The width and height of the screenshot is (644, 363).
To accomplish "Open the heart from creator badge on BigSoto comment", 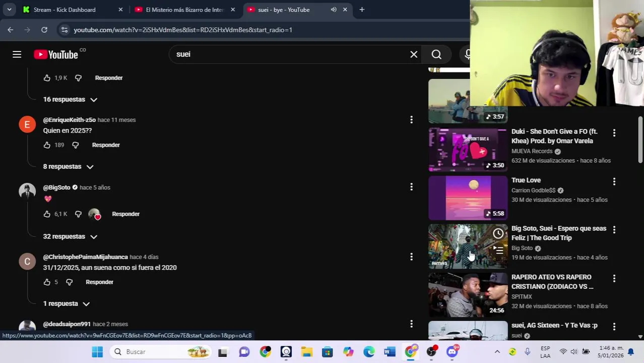I will 95,214.
